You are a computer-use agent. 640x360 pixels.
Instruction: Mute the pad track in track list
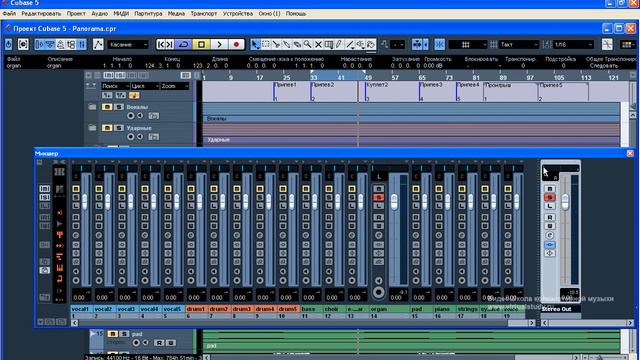[113, 334]
